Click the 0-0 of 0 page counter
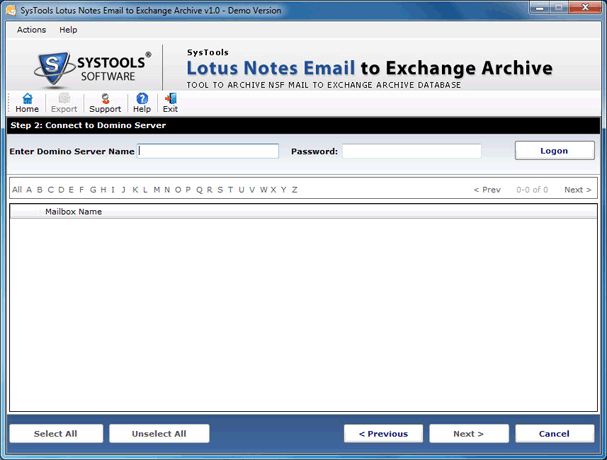Screen dimensions: 607x460 click(x=532, y=190)
